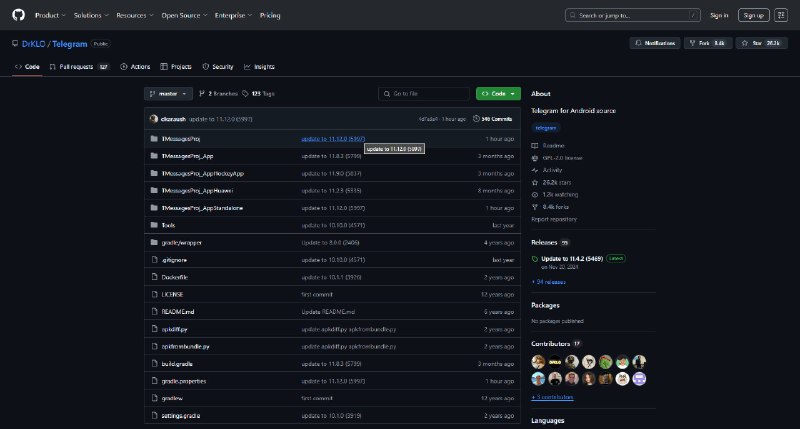Open the Product menu
Viewport: 800px width, 429px height.
tap(50, 15)
